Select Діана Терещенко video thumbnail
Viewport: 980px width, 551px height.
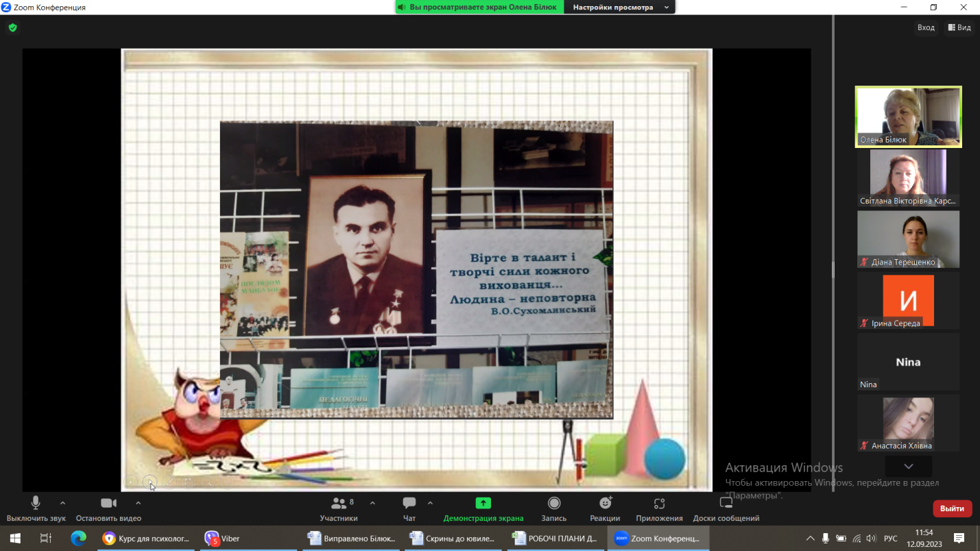[x=908, y=238]
